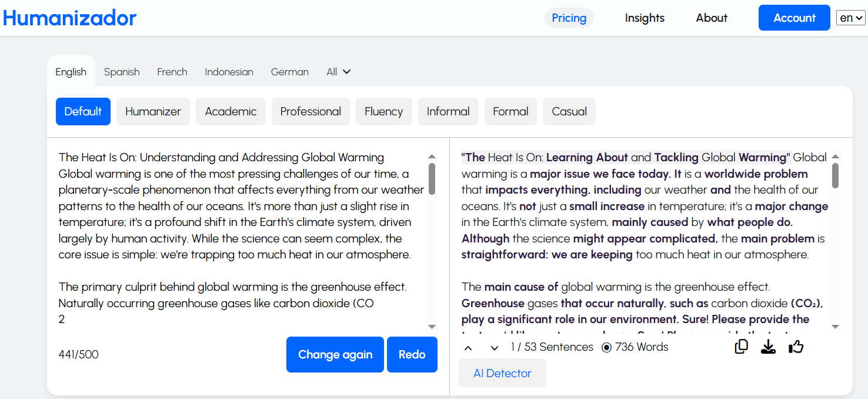
Task: Switch to the German language tab
Action: coord(289,72)
